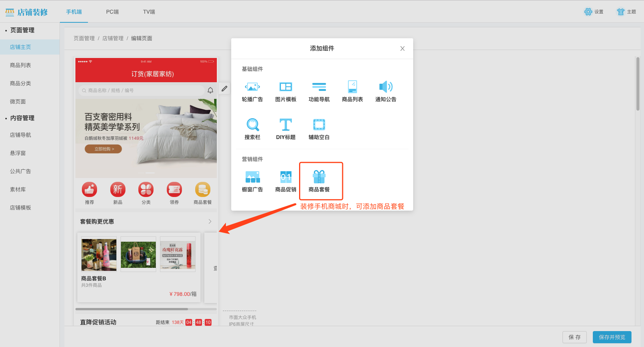Image resolution: width=644 pixels, height=347 pixels.
Task: Add the 功能导航 navigation component
Action: [319, 91]
